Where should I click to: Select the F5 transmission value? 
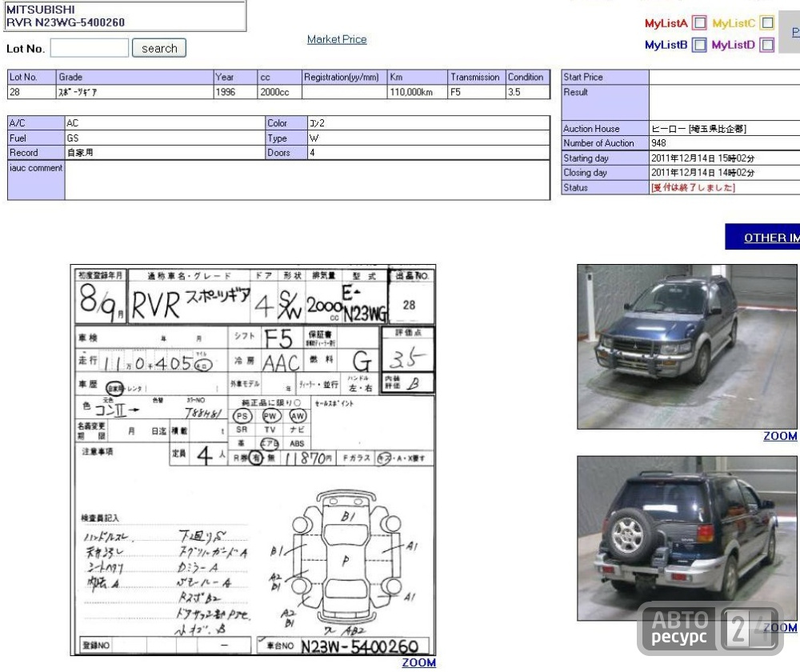(x=455, y=92)
